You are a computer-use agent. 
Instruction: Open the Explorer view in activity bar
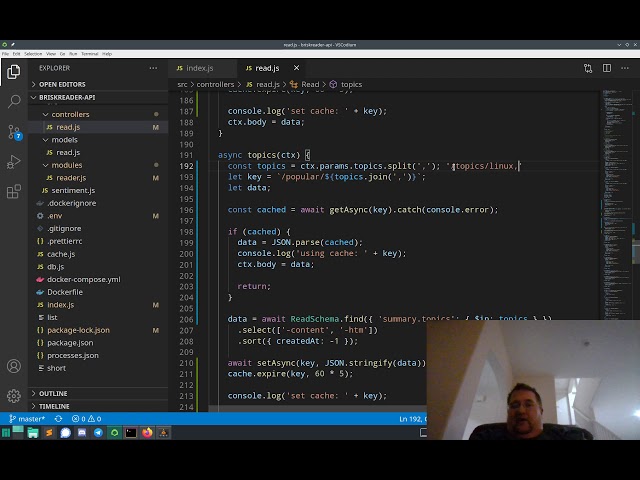coord(13,72)
